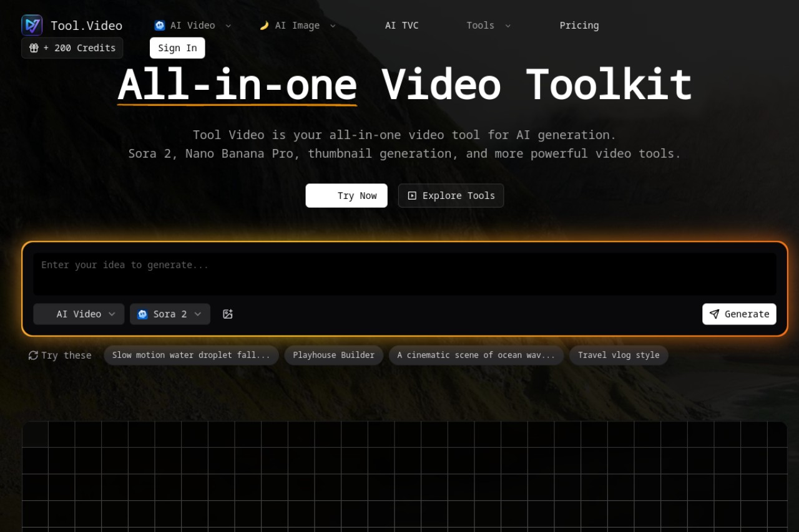Expand the AI Video nav dropdown chevron

(228, 26)
